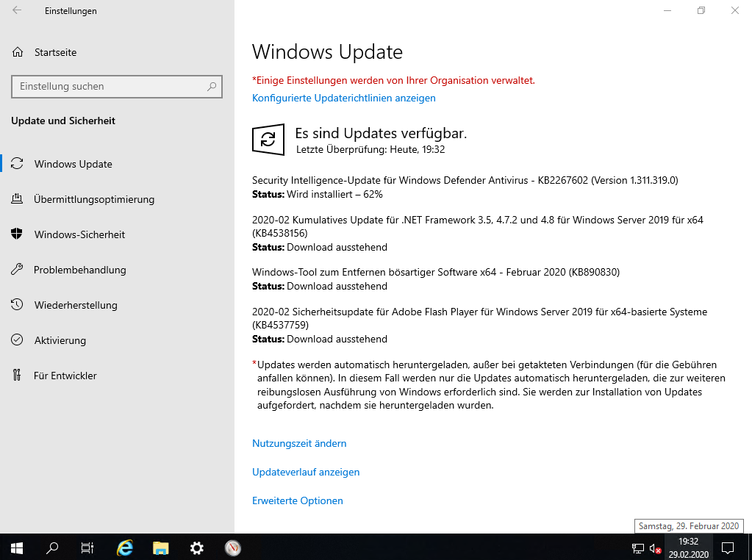
Task: Click the Aktivierung checkmark icon
Action: pyautogui.click(x=17, y=340)
